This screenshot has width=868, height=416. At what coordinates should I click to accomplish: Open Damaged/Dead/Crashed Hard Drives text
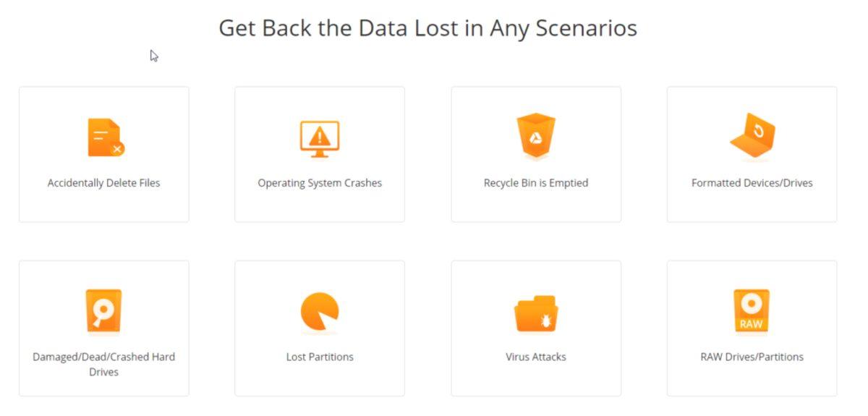point(103,364)
